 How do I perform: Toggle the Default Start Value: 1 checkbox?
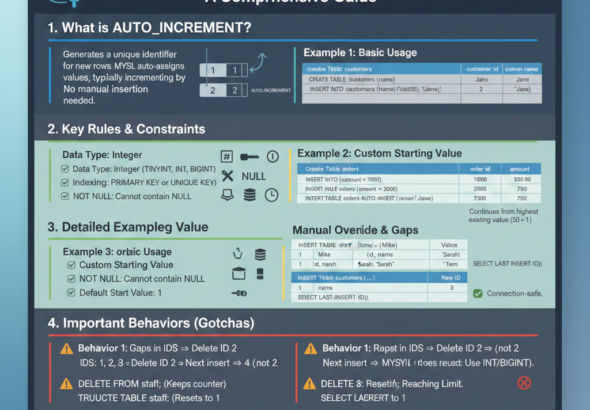71,293
